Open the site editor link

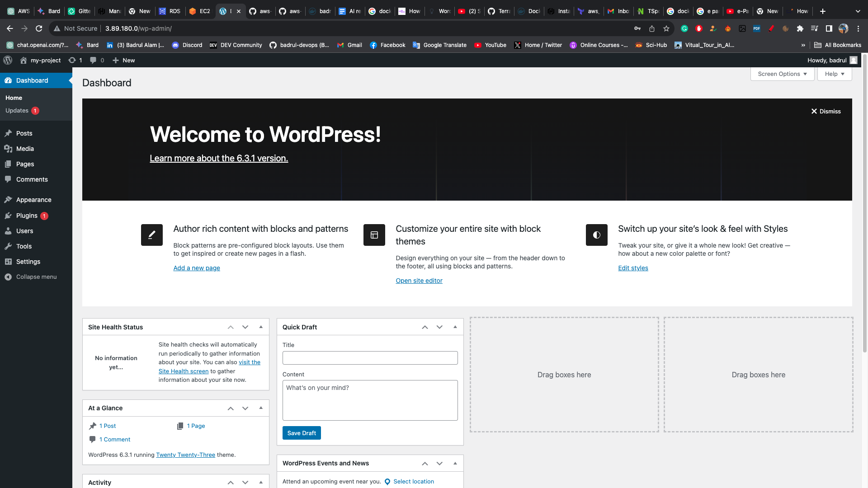(x=419, y=281)
